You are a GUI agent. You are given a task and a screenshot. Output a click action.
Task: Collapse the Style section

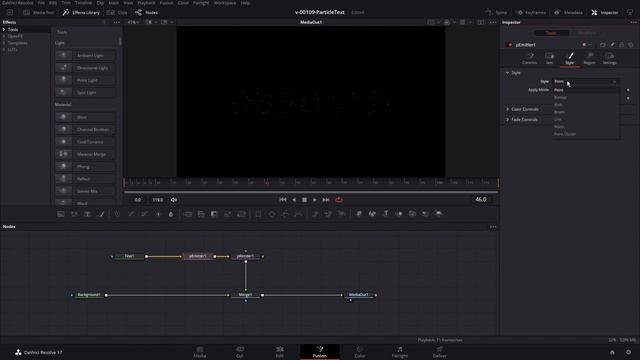click(x=507, y=73)
